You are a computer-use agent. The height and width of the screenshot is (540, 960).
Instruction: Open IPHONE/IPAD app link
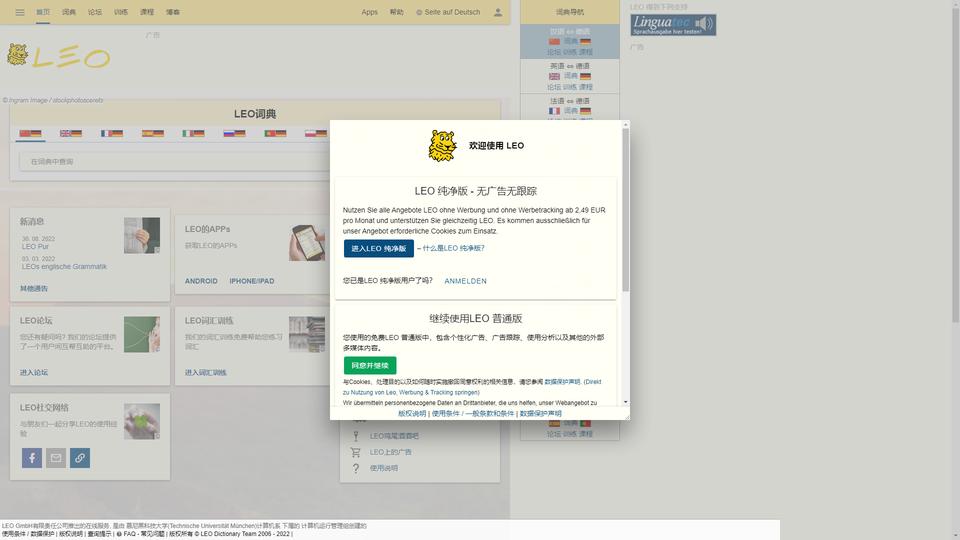coord(252,281)
